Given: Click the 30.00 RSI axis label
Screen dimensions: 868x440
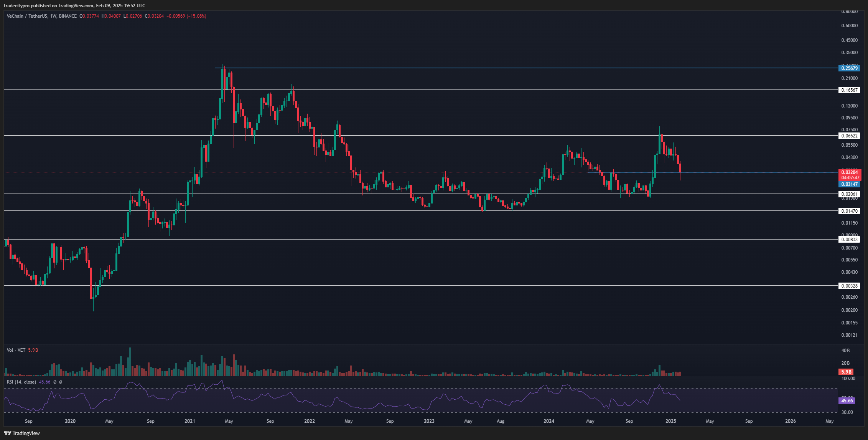Looking at the screenshot, I should click(847, 412).
